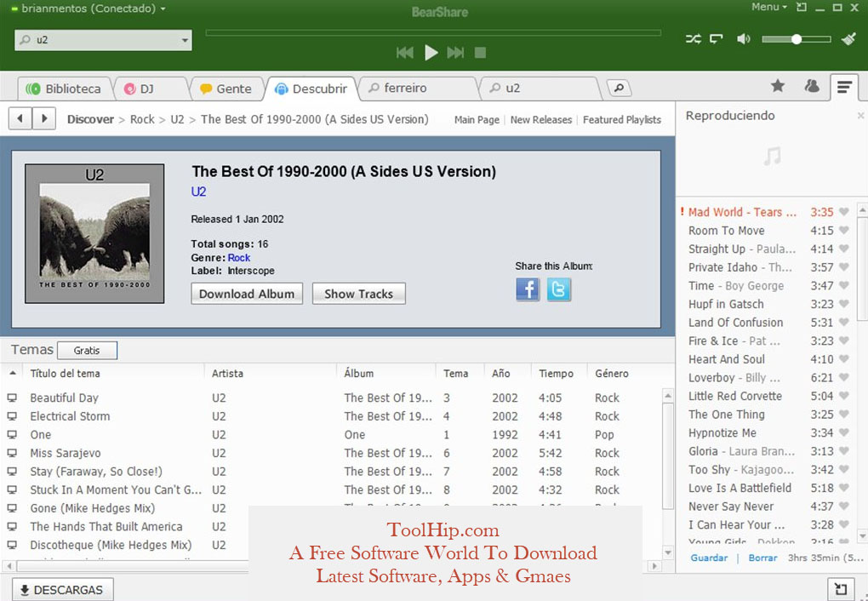Share album on Twitter

click(559, 289)
